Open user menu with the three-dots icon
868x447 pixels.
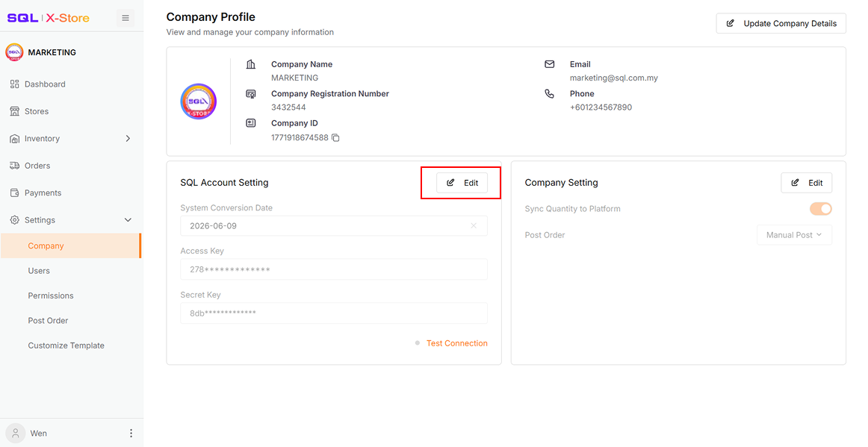click(x=131, y=433)
